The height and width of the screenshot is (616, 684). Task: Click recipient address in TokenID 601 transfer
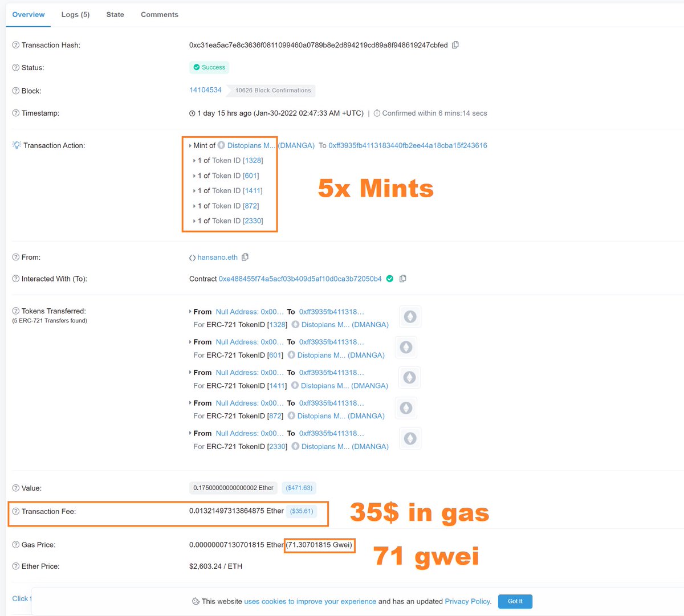point(331,342)
